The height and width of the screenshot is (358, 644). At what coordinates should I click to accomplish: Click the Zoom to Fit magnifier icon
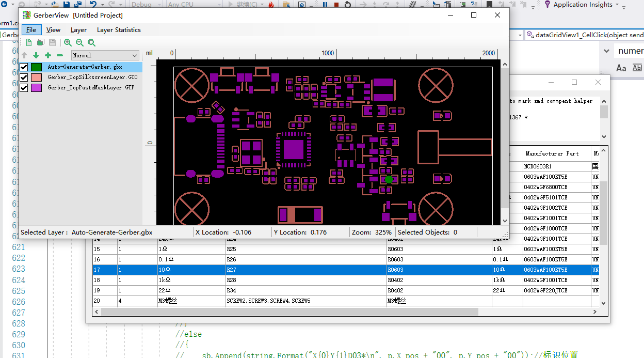[x=91, y=43]
